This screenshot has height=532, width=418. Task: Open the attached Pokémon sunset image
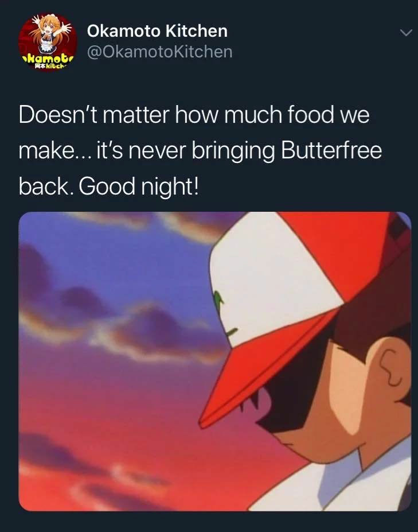[x=215, y=361]
